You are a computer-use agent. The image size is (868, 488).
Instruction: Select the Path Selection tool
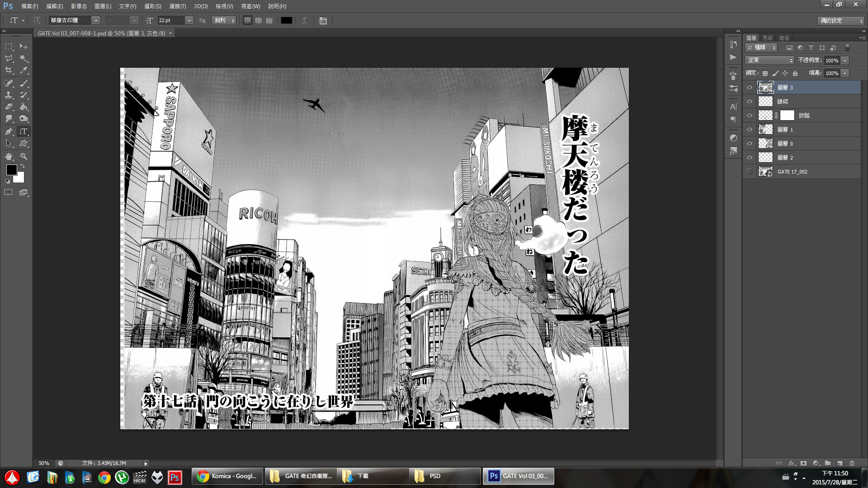[x=9, y=143]
